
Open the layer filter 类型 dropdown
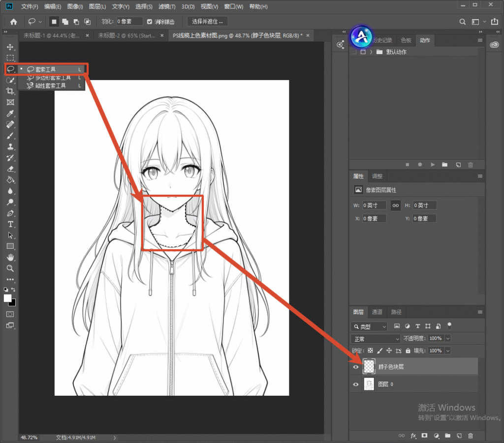tap(369, 326)
